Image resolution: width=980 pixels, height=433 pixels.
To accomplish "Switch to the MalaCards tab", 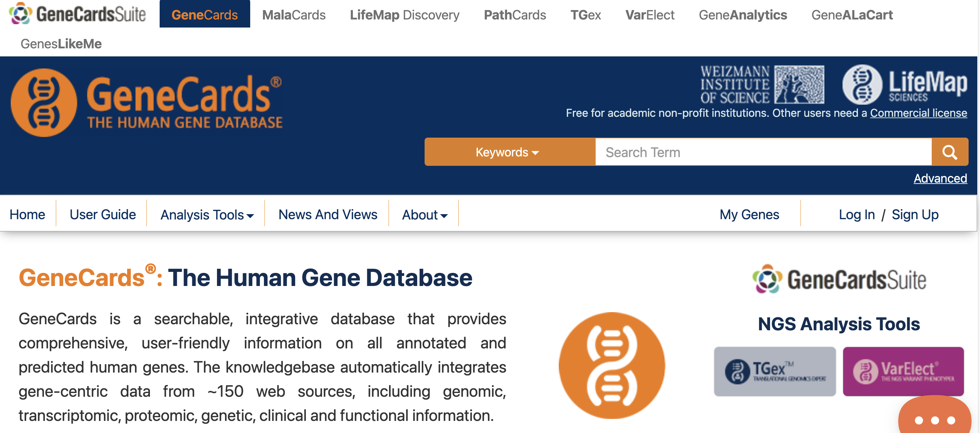I will pos(294,14).
